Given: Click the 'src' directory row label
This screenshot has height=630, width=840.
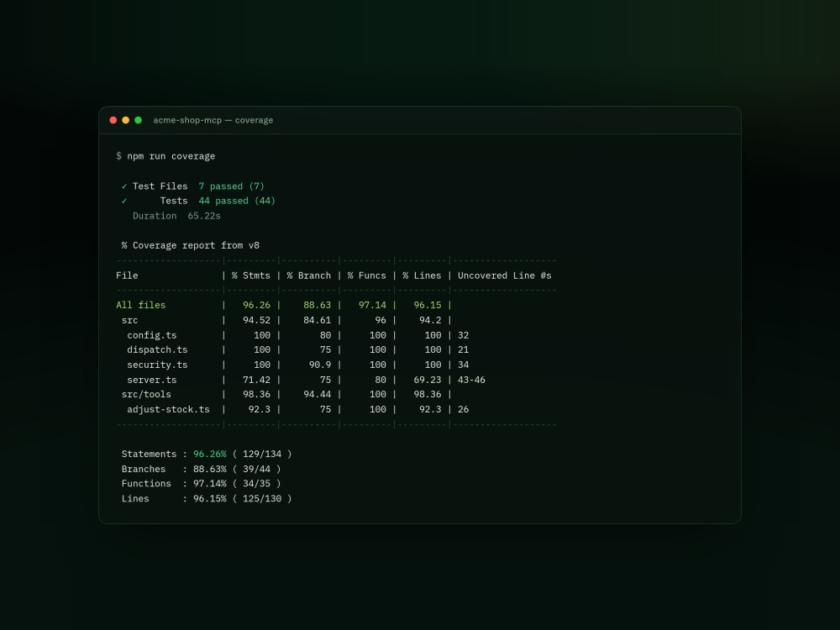Looking at the screenshot, I should click(x=129, y=320).
